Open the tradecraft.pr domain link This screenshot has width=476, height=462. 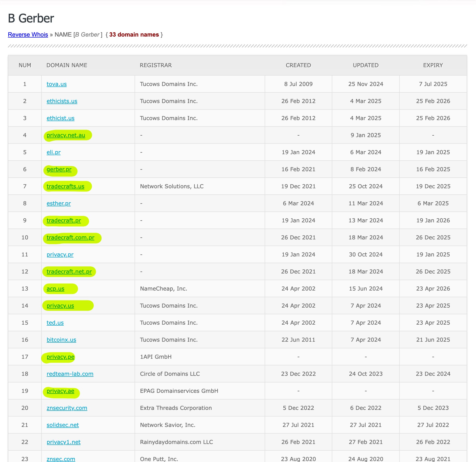click(64, 220)
